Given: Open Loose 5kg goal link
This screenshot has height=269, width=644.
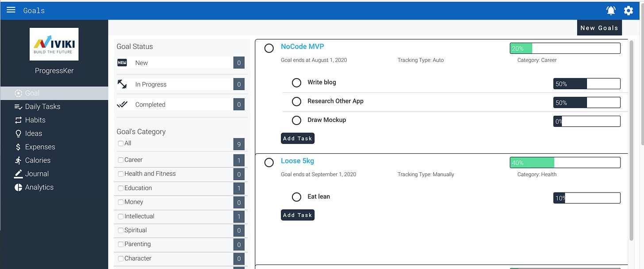Looking at the screenshot, I should (x=298, y=161).
